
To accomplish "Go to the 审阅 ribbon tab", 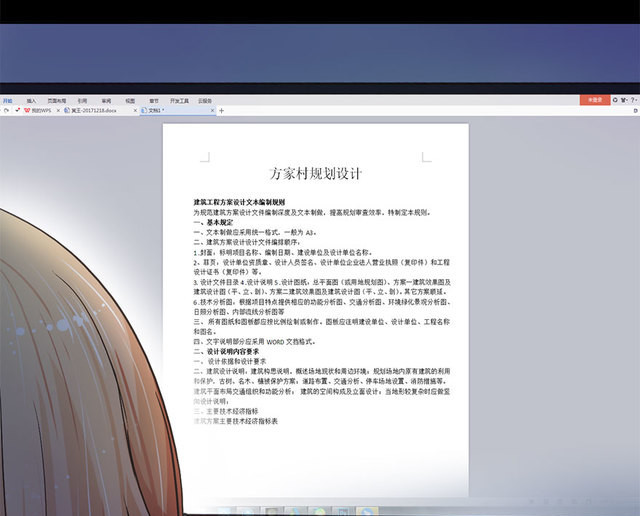I will coord(106,101).
